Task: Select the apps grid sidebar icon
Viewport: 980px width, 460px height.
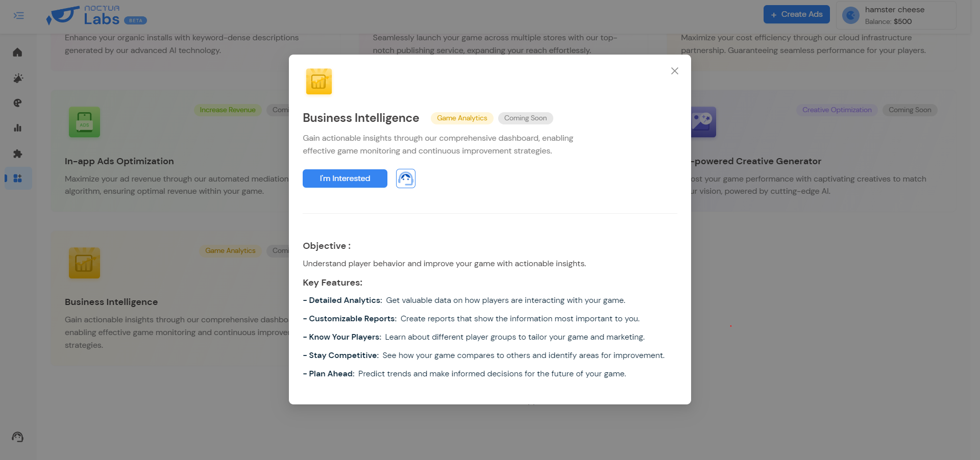Action: pos(18,178)
